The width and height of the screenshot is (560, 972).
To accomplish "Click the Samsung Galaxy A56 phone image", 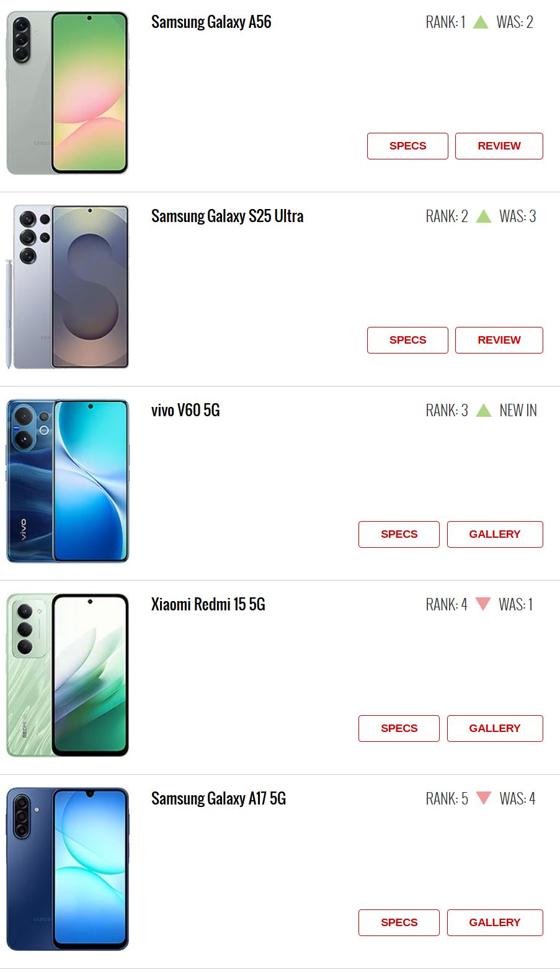I will click(68, 92).
